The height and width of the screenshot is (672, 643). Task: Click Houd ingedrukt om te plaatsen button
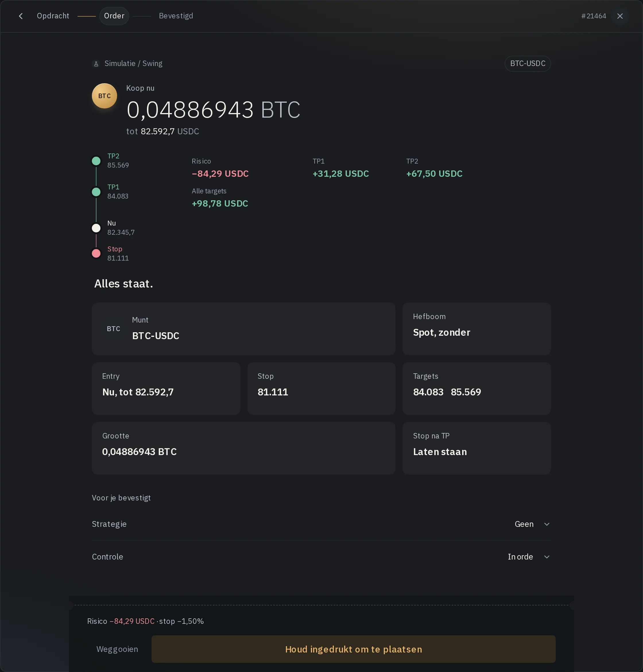pyautogui.click(x=353, y=649)
